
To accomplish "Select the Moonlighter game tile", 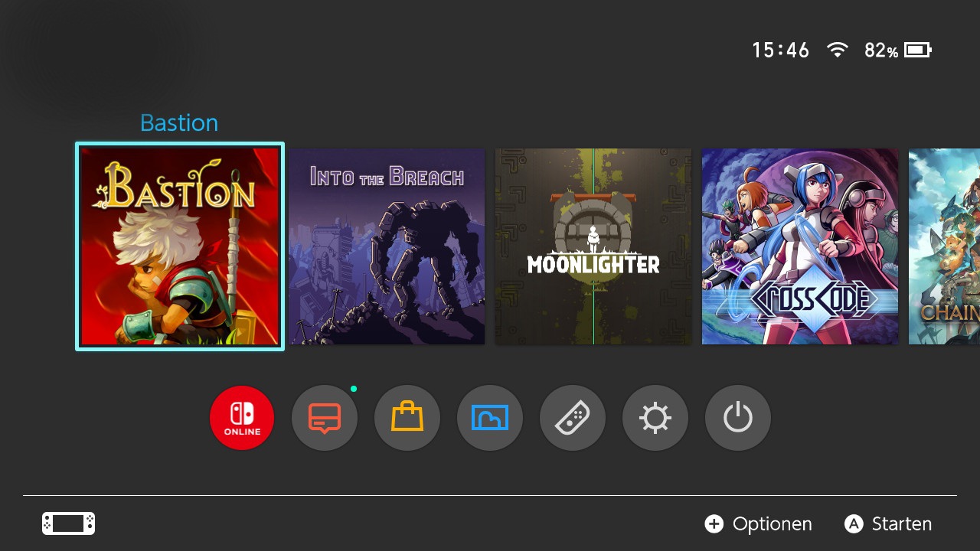I will point(593,246).
